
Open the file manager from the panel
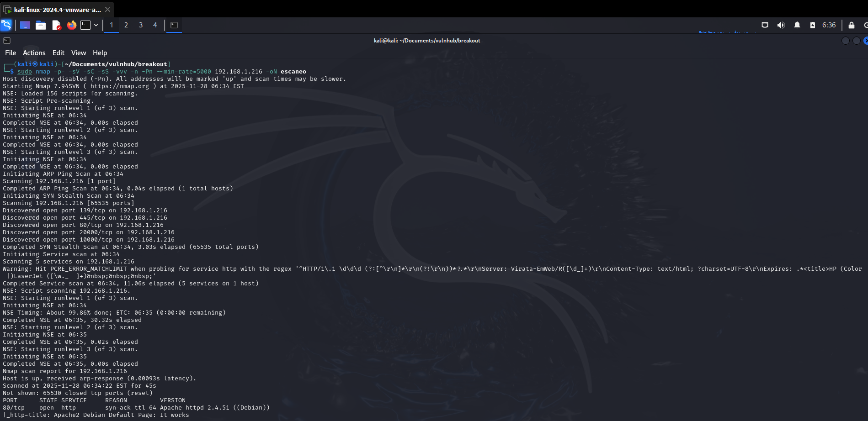[x=41, y=25]
